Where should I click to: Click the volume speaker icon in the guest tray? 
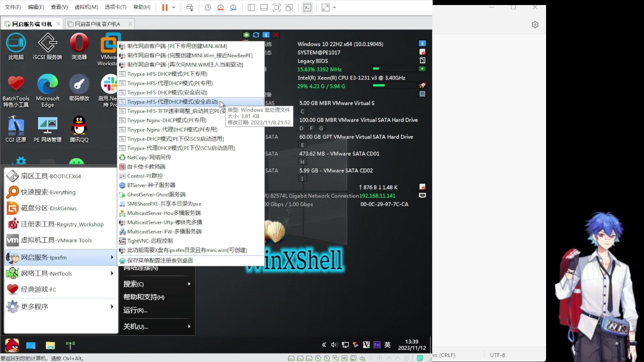pyautogui.click(x=334, y=345)
